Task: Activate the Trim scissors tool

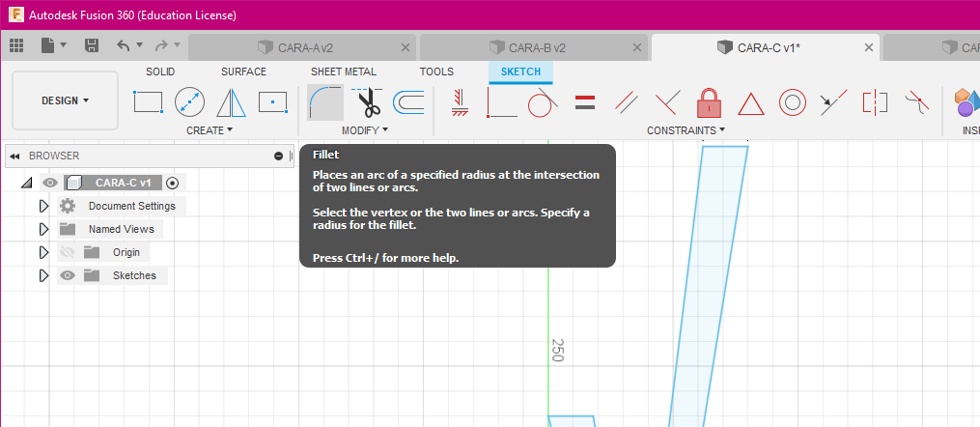Action: click(x=368, y=101)
